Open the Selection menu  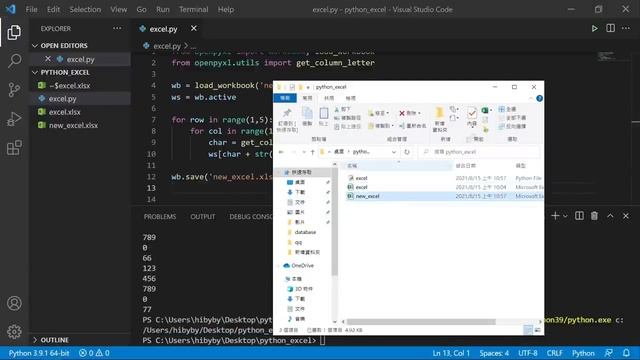(85, 9)
